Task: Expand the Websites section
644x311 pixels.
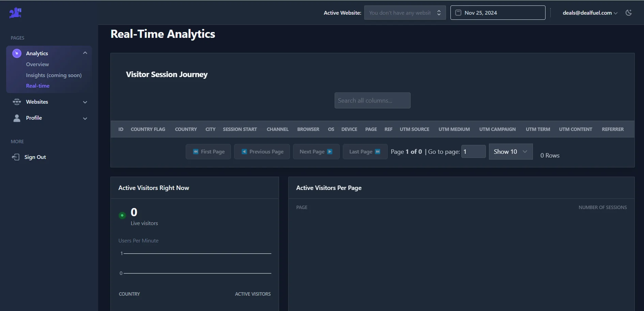Action: click(x=85, y=102)
